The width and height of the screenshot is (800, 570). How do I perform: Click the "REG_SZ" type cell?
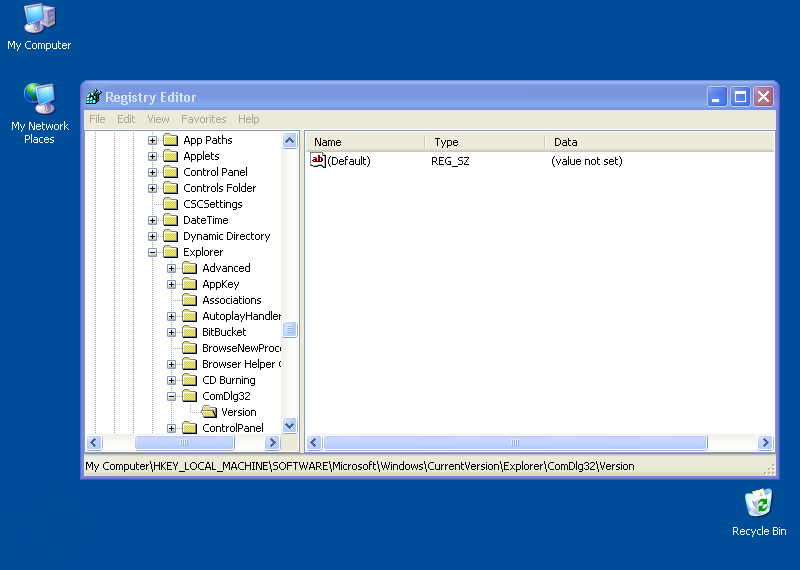[450, 161]
